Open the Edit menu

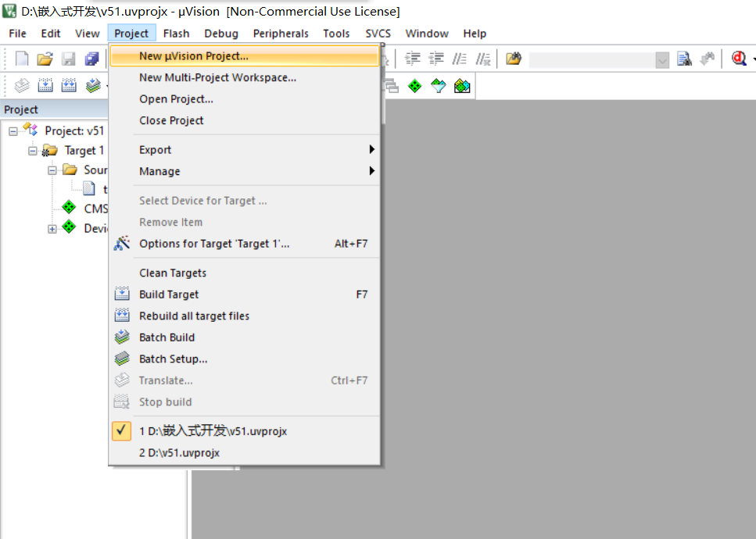[51, 34]
